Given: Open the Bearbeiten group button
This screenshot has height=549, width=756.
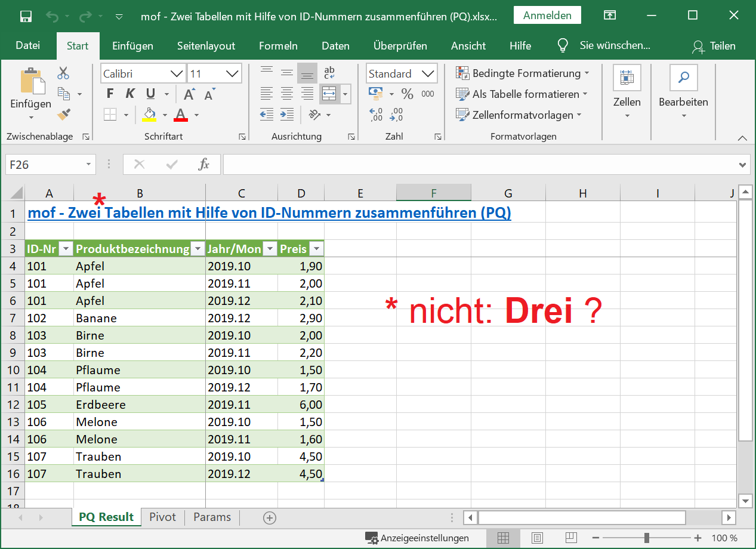Looking at the screenshot, I should pos(683,92).
